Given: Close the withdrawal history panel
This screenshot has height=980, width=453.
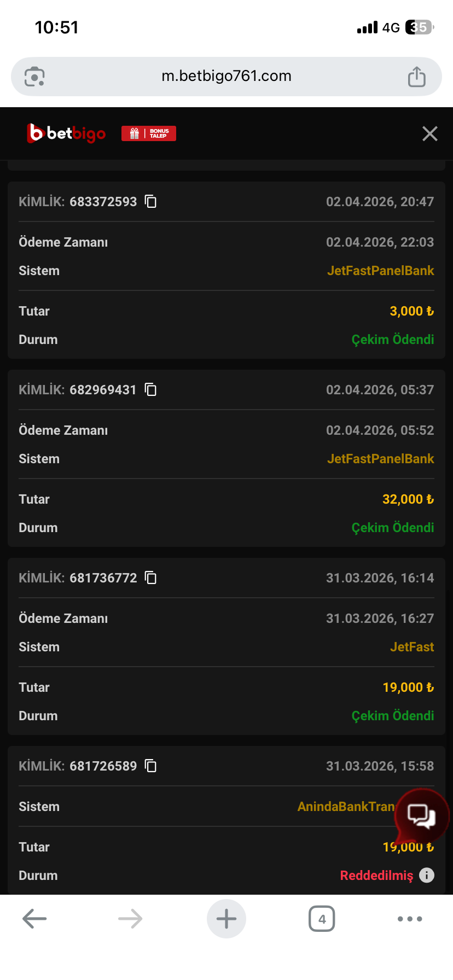Looking at the screenshot, I should pyautogui.click(x=429, y=133).
